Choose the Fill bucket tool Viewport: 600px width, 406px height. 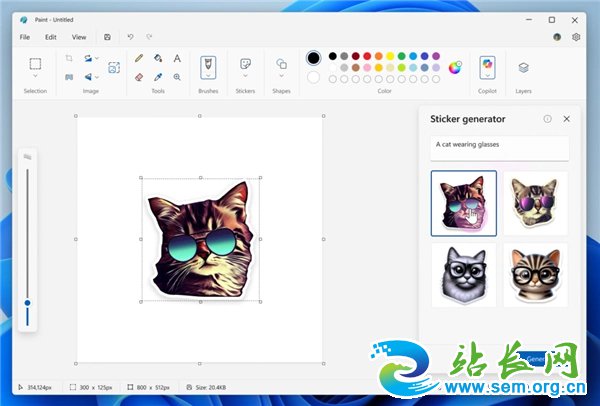pyautogui.click(x=158, y=58)
